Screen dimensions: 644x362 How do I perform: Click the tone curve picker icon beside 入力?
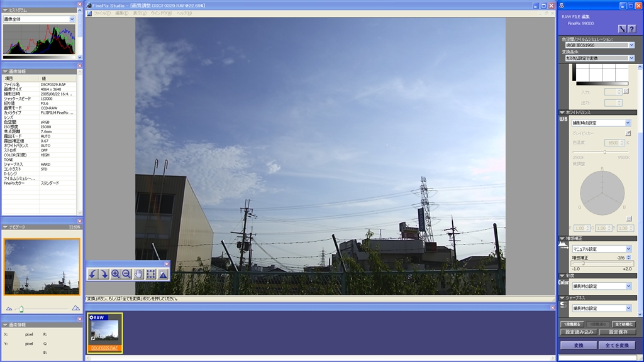(x=626, y=92)
